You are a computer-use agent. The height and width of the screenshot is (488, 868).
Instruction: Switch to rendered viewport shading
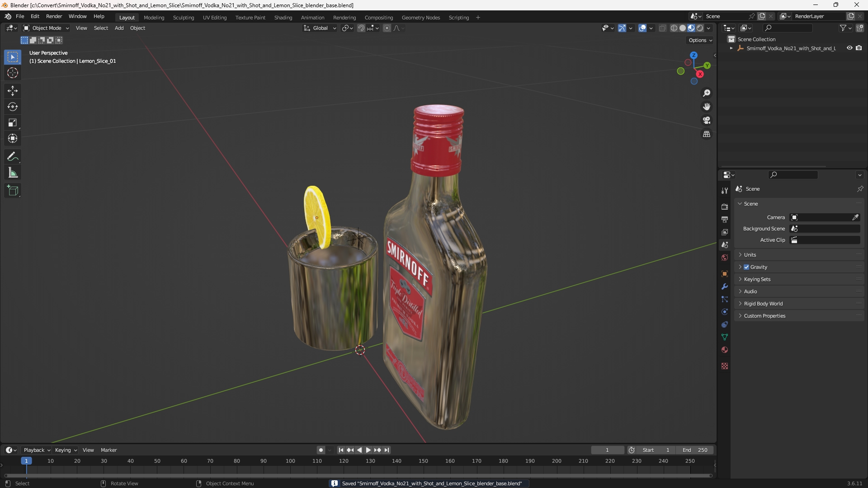tap(700, 28)
